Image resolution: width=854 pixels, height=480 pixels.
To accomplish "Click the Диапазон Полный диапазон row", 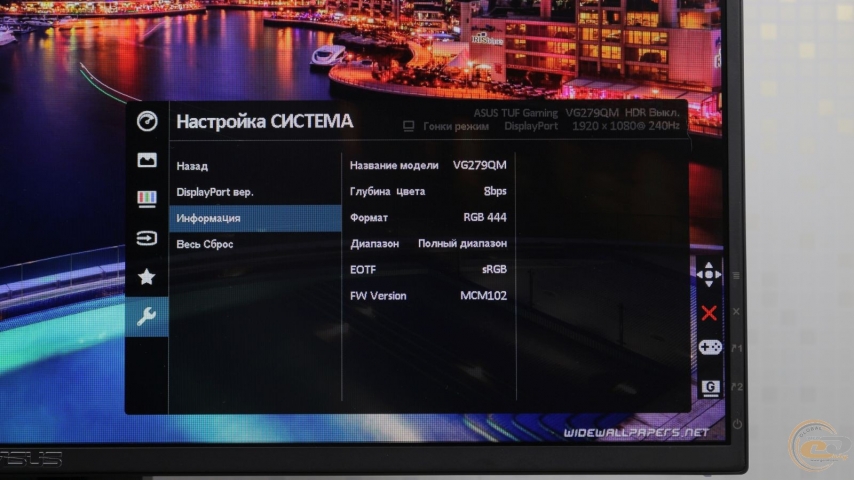I will coord(428,244).
